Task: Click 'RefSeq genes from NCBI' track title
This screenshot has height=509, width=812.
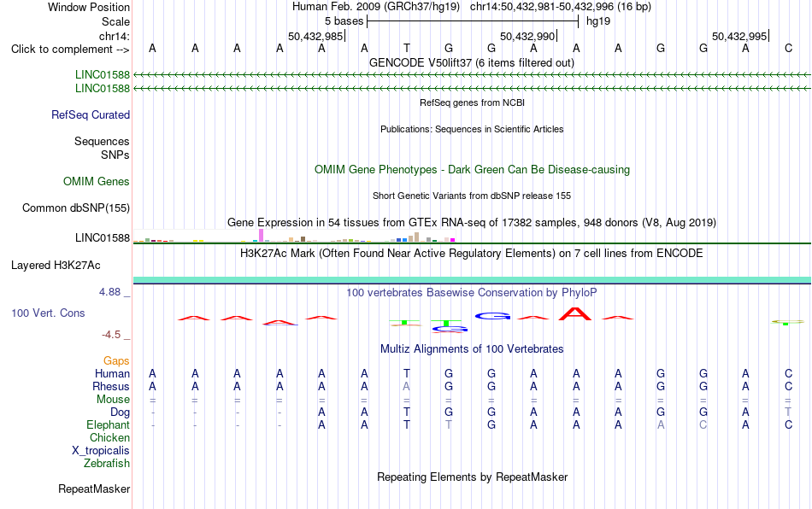Action: (x=472, y=102)
